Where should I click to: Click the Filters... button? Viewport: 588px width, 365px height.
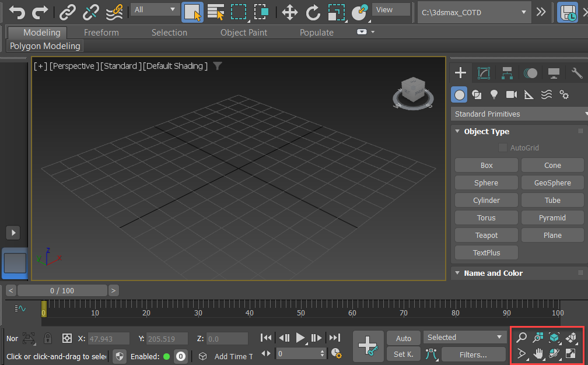point(473,355)
